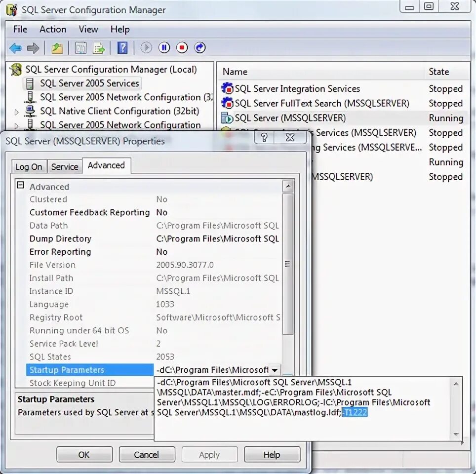Close the Properties dialog with X
The height and width of the screenshot is (474, 476).
tap(290, 138)
